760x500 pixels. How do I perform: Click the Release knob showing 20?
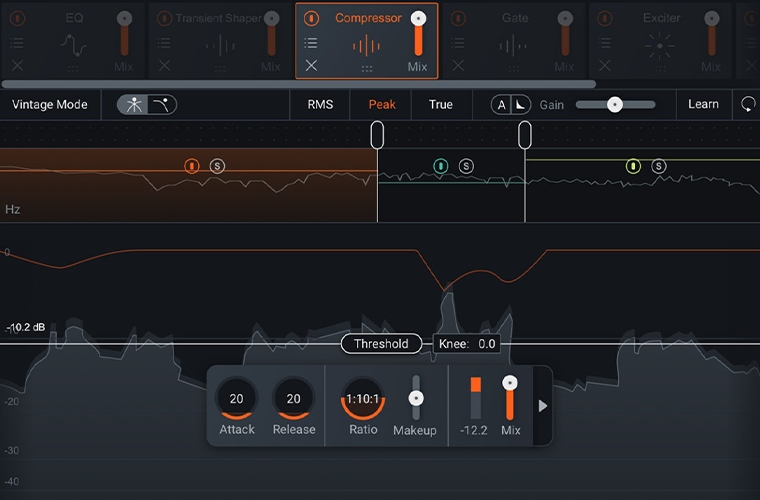(x=293, y=399)
